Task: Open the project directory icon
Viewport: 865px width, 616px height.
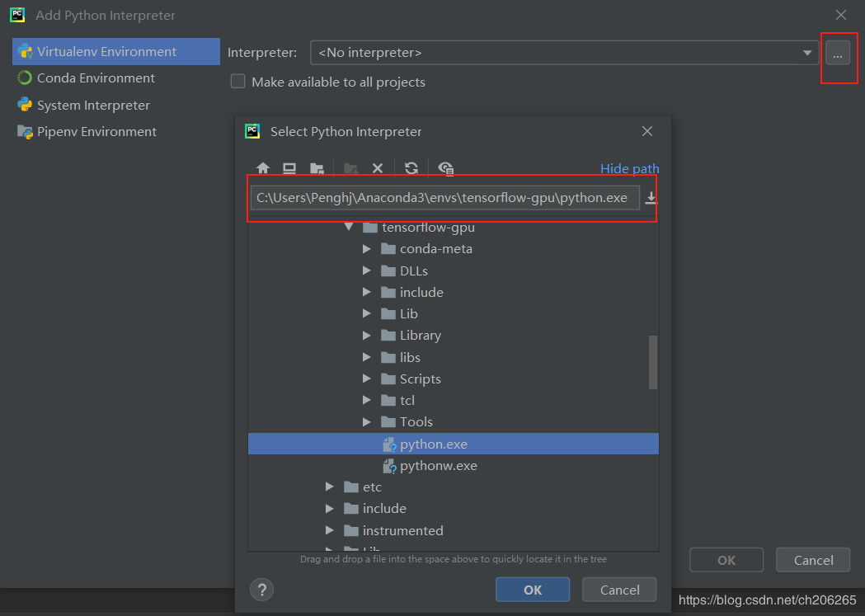Action: [317, 168]
